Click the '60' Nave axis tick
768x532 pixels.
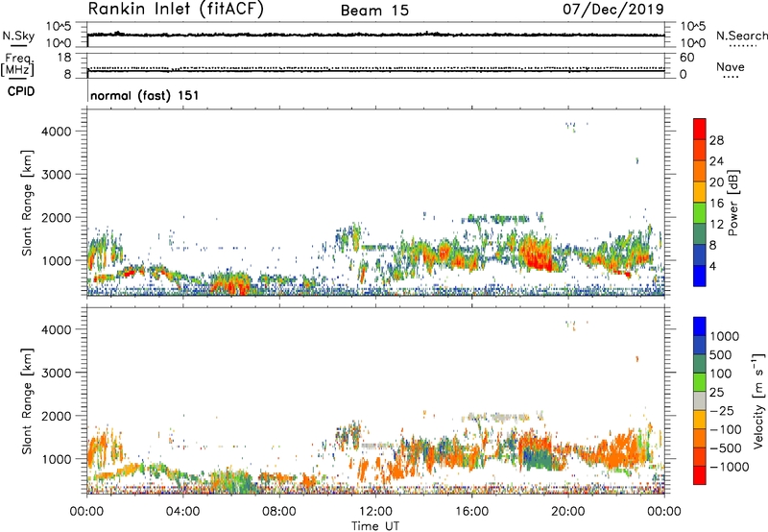click(687, 58)
